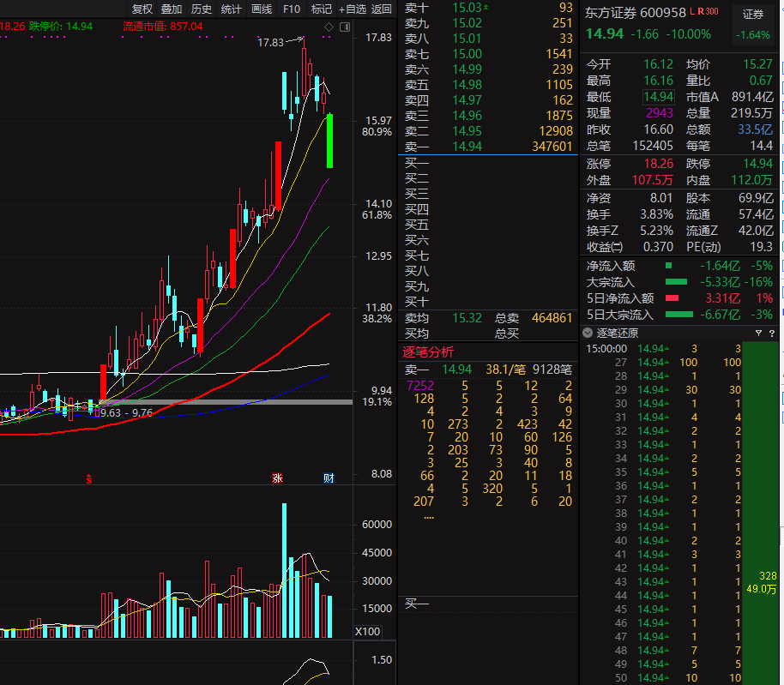Open the 叠加 overlay menu
Screen dimensions: 784x685
pos(172,9)
